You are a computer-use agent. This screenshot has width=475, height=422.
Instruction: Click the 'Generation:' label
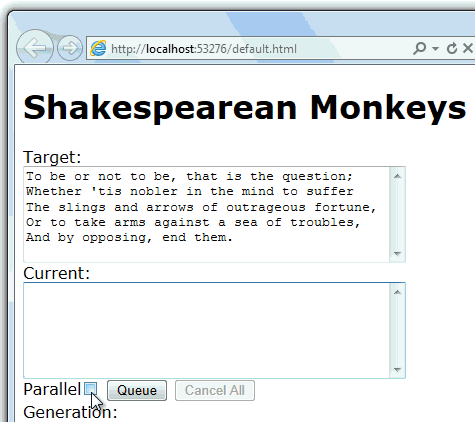70,412
